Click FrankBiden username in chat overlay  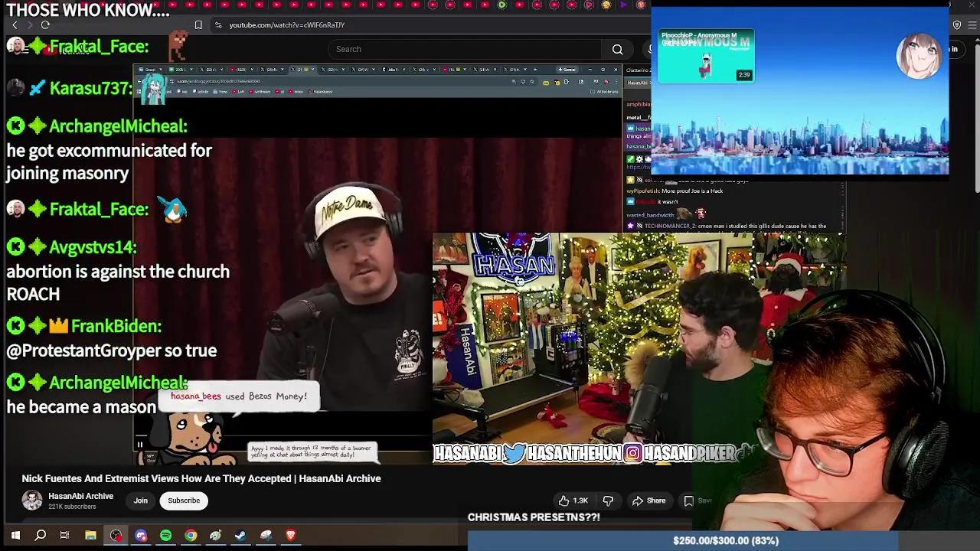click(x=116, y=326)
